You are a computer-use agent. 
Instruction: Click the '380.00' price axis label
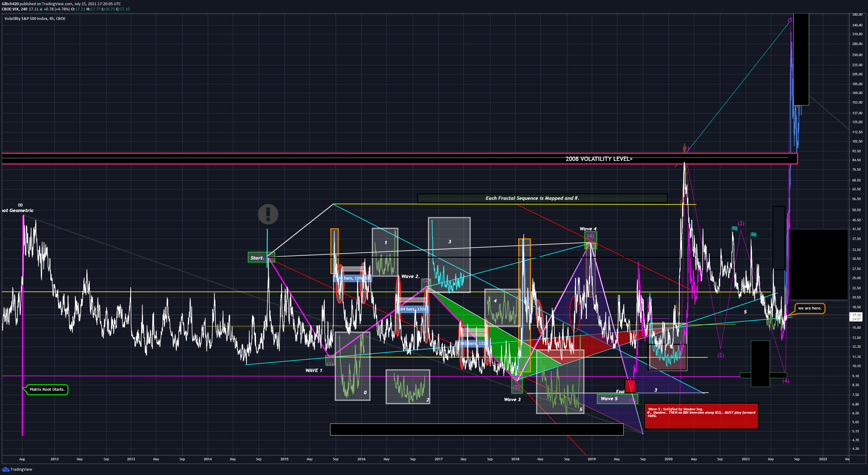tap(857, 14)
